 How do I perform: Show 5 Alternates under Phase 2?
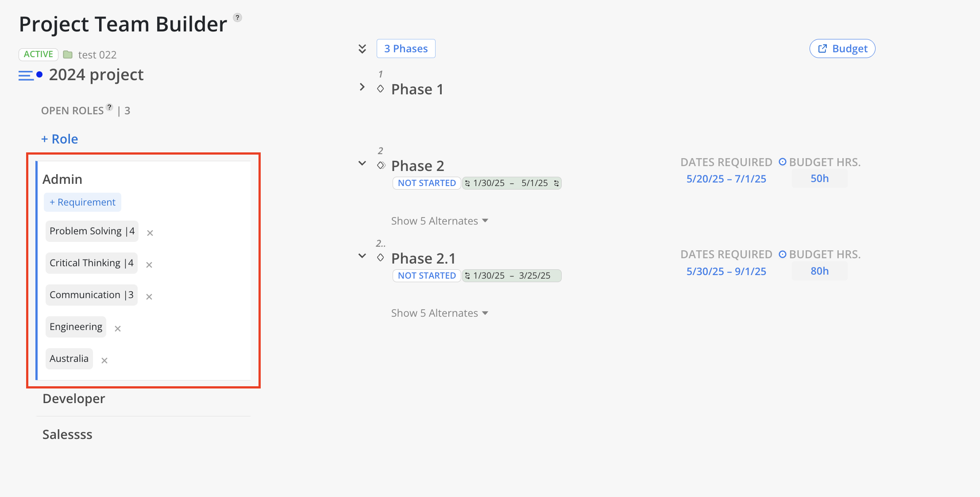(440, 221)
